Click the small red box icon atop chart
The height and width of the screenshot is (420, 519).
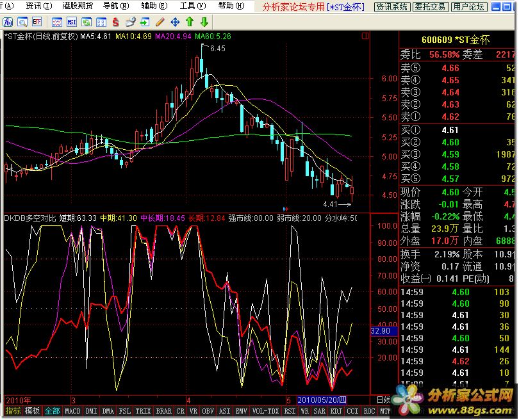pyautogui.click(x=365, y=36)
